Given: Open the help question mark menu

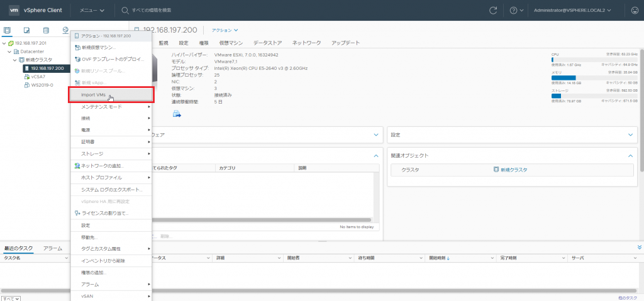Looking at the screenshot, I should 516,10.
